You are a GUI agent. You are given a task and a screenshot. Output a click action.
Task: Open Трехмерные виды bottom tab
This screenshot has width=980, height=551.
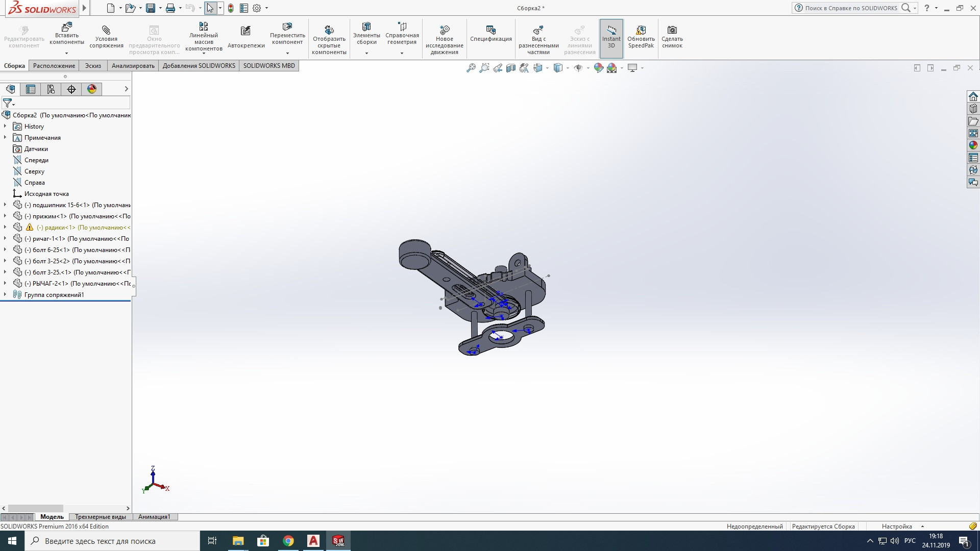click(x=101, y=517)
